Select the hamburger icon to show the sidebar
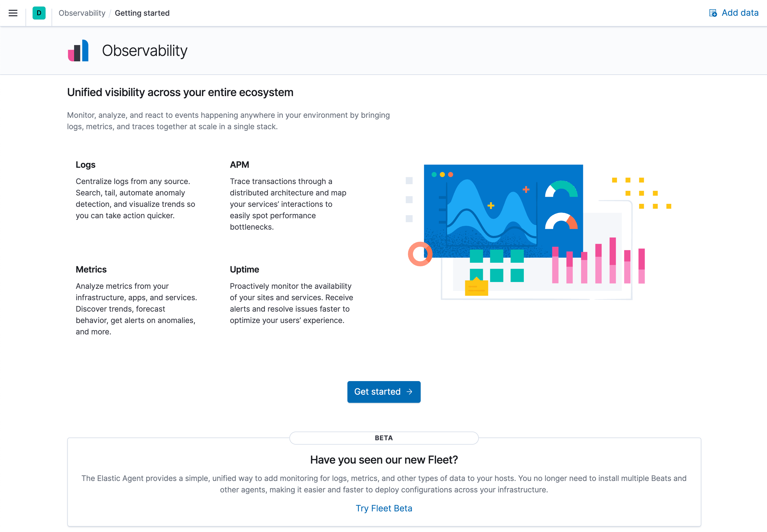The image size is (767, 532). pyautogui.click(x=13, y=13)
